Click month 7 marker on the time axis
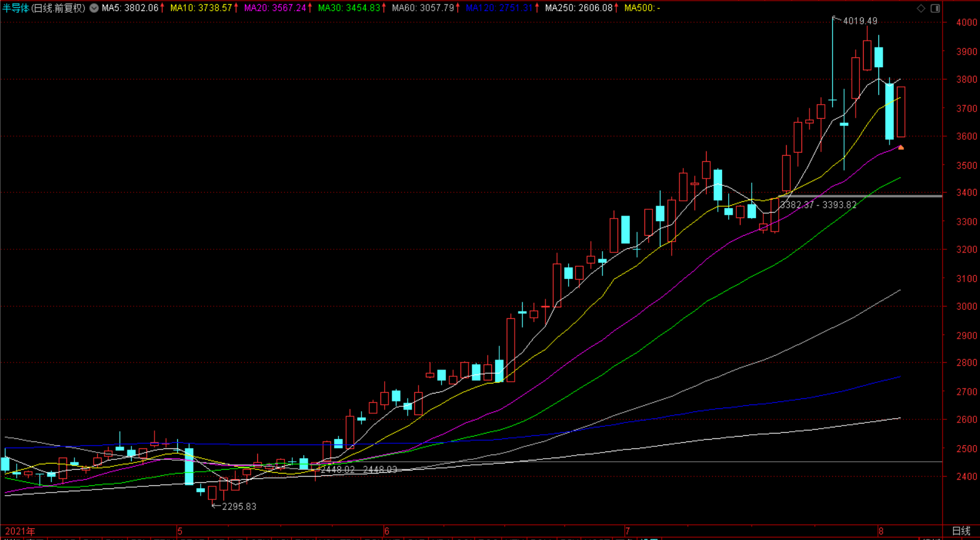The height and width of the screenshot is (540, 980). 627,531
